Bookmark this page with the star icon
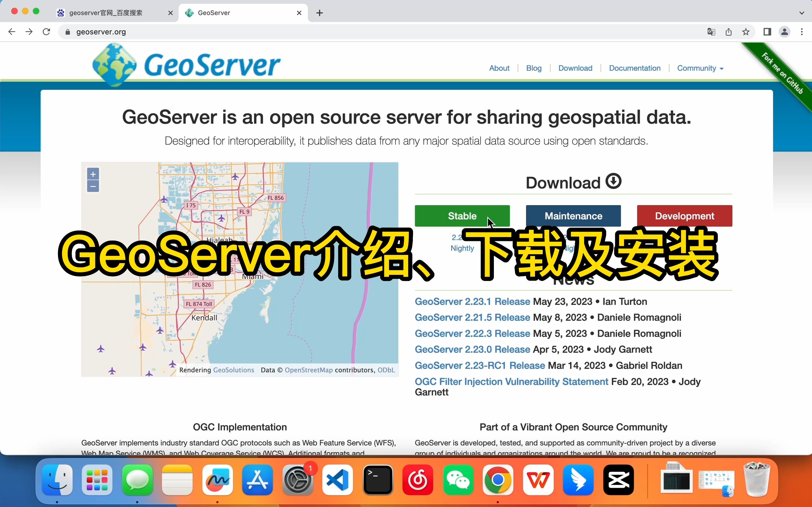812x507 pixels. coord(746,32)
